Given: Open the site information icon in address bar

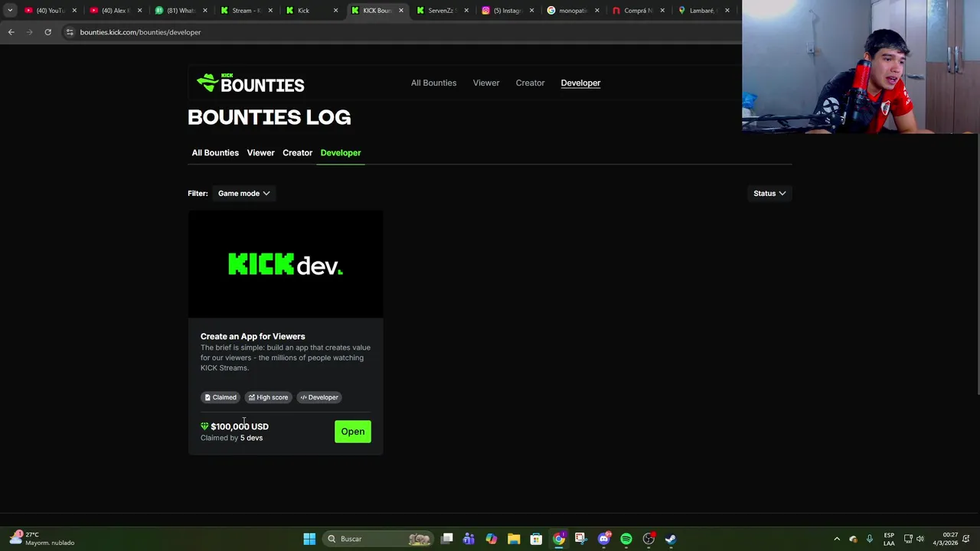Looking at the screenshot, I should coord(70,32).
